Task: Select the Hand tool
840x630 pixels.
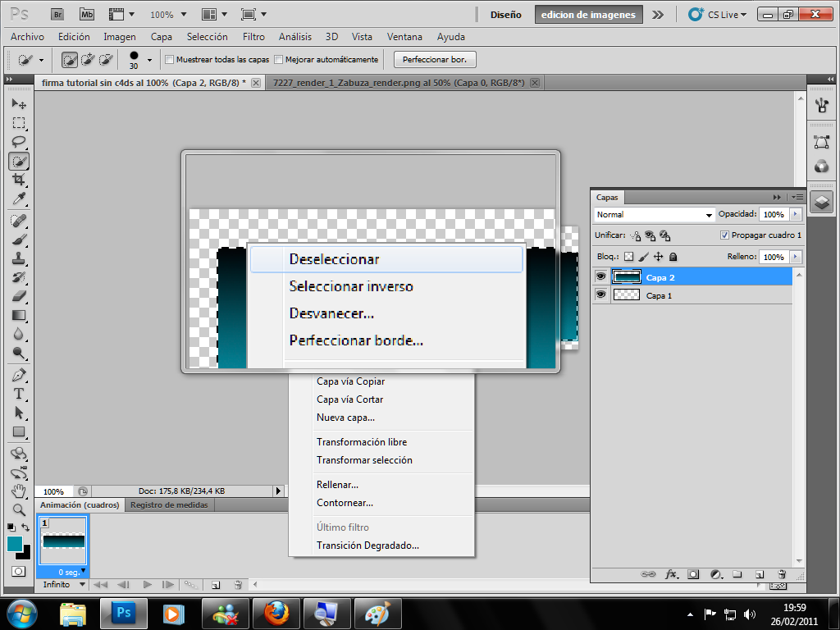Action: coord(19,491)
